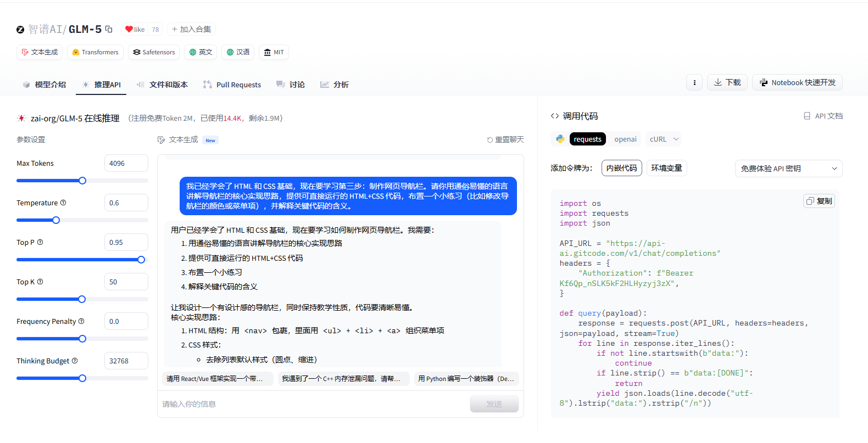Click the 发送 send button
Viewport: 868px width, 443px height.
(494, 404)
